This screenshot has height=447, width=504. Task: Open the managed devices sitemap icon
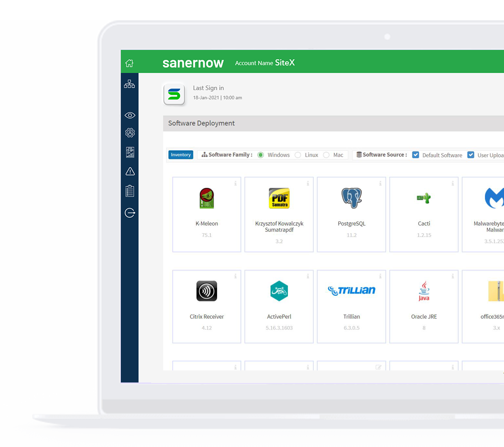point(129,84)
